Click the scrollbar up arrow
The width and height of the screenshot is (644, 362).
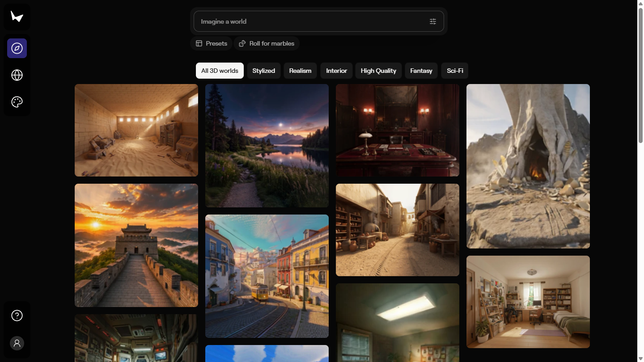640,4
